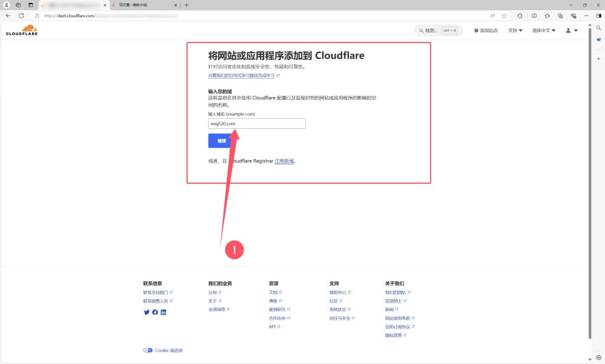Open the 系统状态 footer link
The height and width of the screenshot is (364, 605).
(340, 310)
